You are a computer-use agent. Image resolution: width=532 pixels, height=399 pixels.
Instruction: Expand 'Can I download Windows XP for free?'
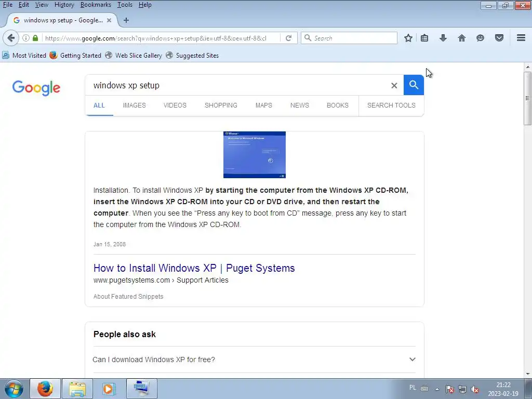pos(254,360)
